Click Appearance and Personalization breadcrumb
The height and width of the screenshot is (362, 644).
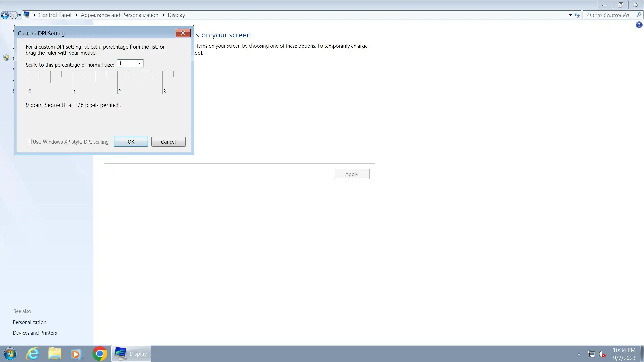click(x=119, y=15)
